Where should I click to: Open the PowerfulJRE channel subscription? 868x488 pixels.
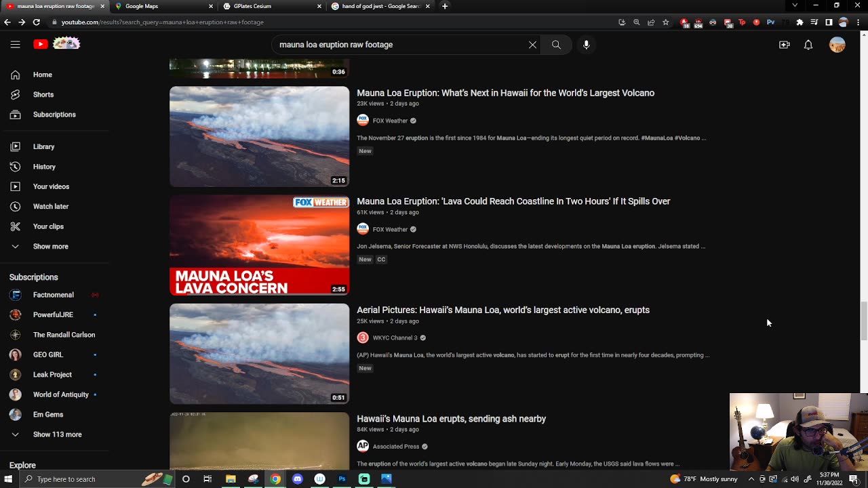click(x=54, y=314)
